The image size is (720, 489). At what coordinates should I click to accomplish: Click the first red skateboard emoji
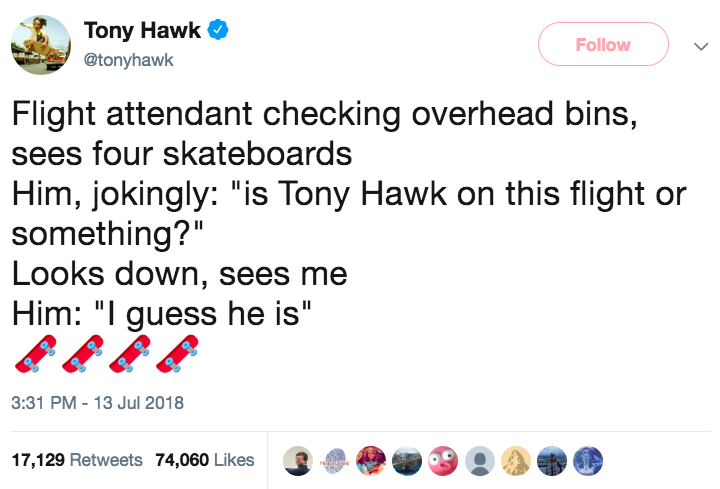pyautogui.click(x=35, y=354)
